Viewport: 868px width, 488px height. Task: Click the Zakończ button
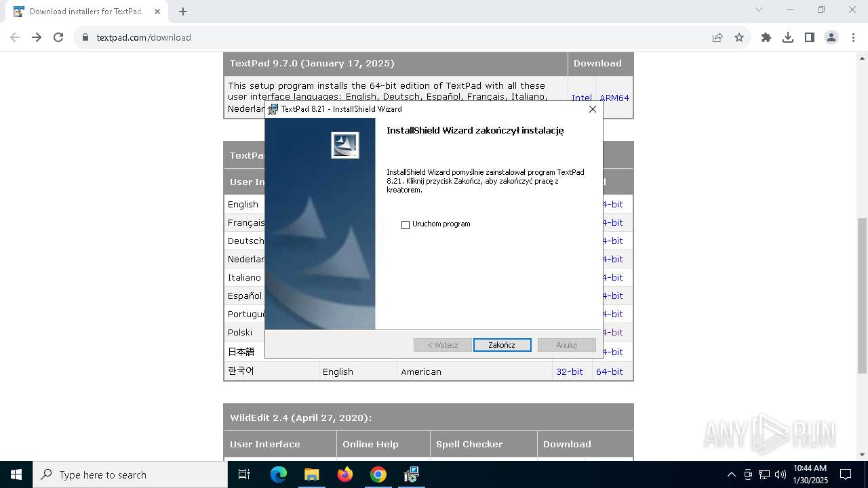click(x=502, y=345)
